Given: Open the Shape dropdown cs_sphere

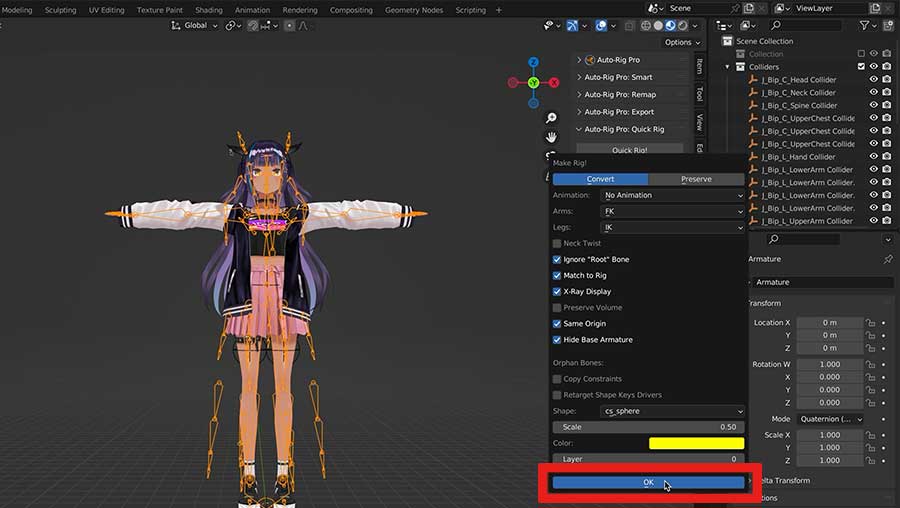Looking at the screenshot, I should (673, 411).
